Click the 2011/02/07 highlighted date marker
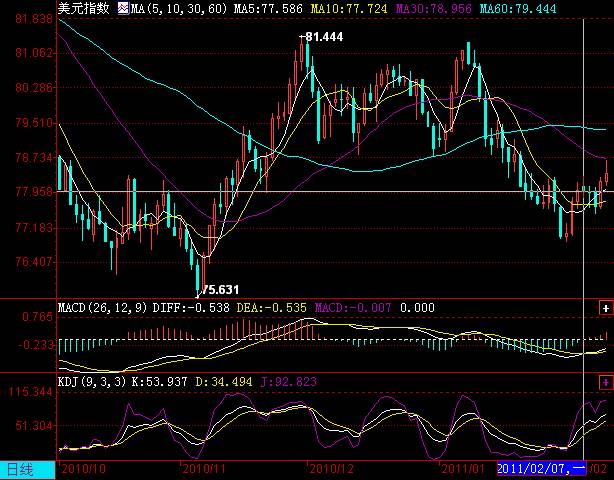Viewport: 614px width, 480px height. 542,468
